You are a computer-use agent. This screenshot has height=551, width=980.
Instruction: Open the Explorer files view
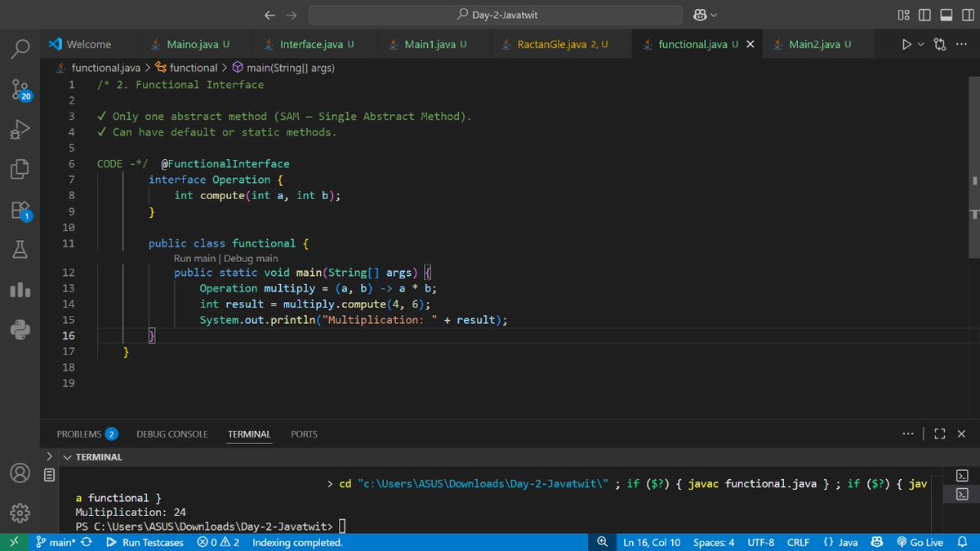[x=21, y=170]
